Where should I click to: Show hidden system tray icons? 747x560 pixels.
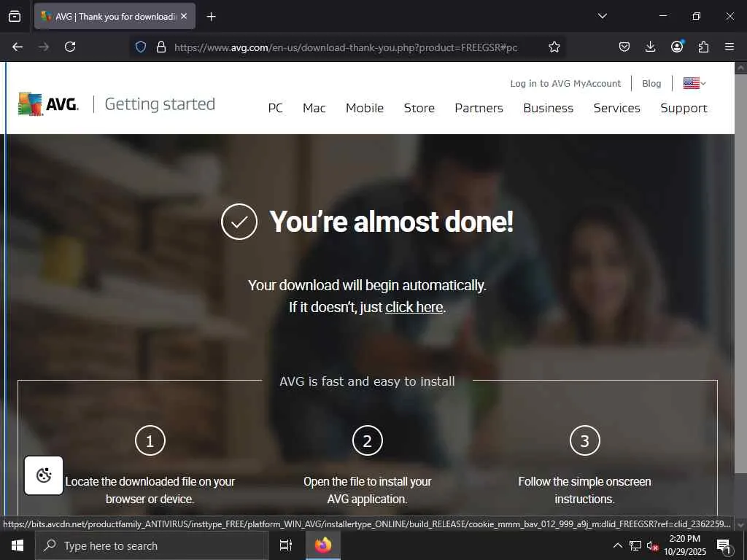(x=617, y=545)
